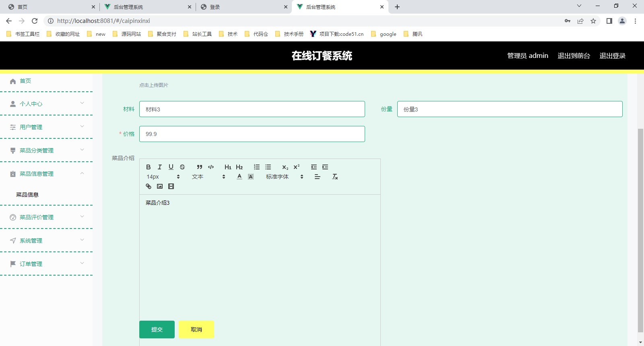
Task: Click the 价格 input field
Action: coord(252,134)
